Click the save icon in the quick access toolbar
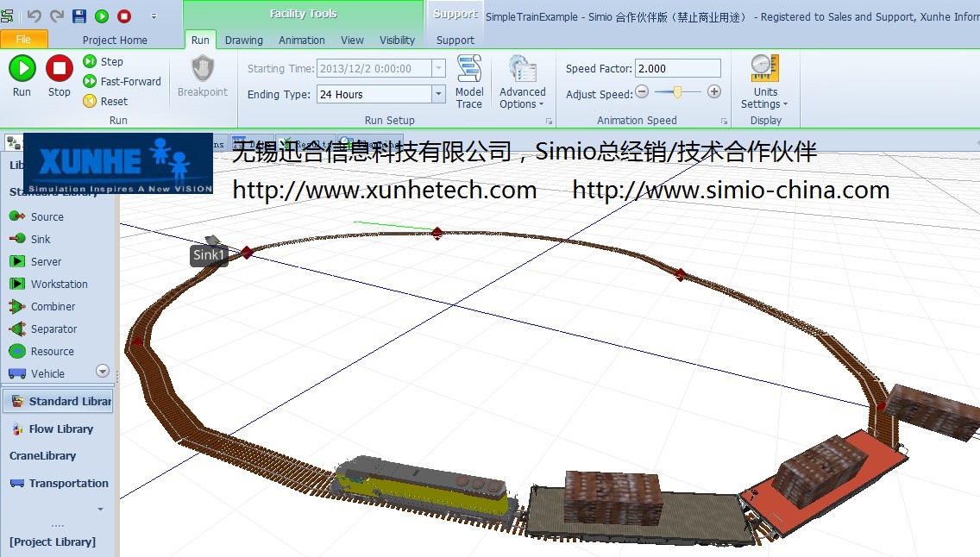Screen dimensions: 980x557 79,16
